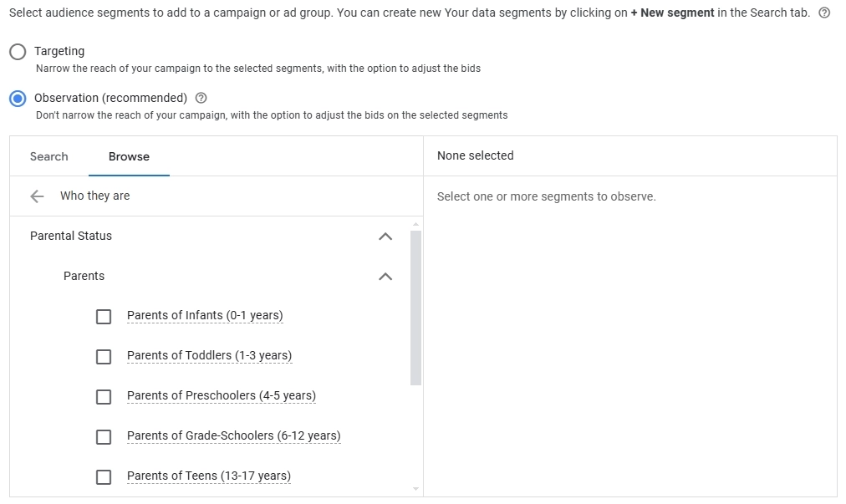This screenshot has height=504, width=846.
Task: Click Parents of Infants (0-1 years) label
Action: (205, 315)
